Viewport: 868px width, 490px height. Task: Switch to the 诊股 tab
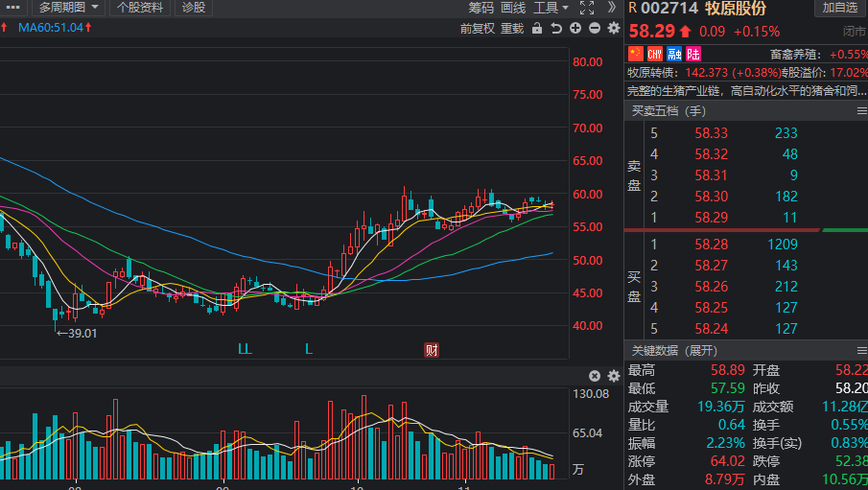click(x=193, y=8)
